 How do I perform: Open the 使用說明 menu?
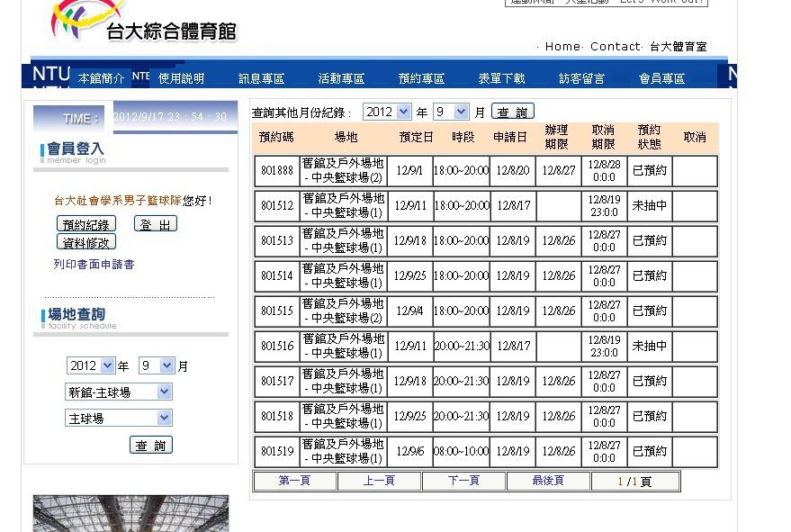(x=181, y=78)
